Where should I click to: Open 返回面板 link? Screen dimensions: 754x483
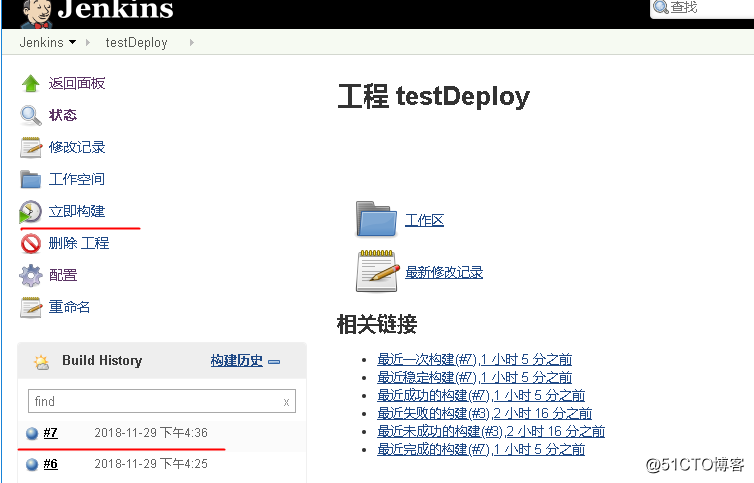(77, 83)
